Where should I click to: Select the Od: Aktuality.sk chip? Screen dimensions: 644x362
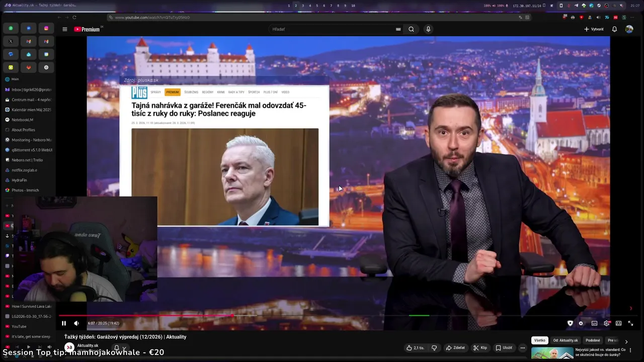[566, 340]
